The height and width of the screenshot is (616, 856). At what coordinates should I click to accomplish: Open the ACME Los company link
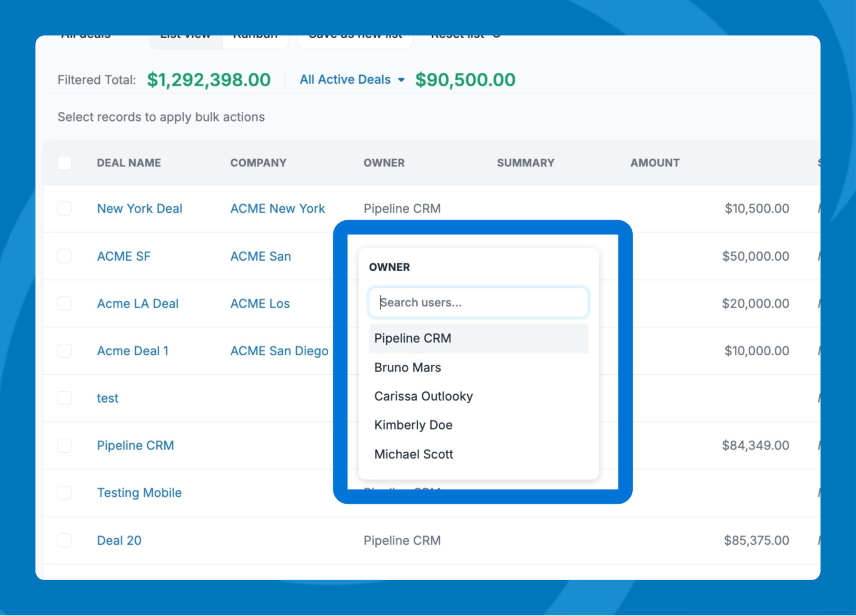(260, 303)
